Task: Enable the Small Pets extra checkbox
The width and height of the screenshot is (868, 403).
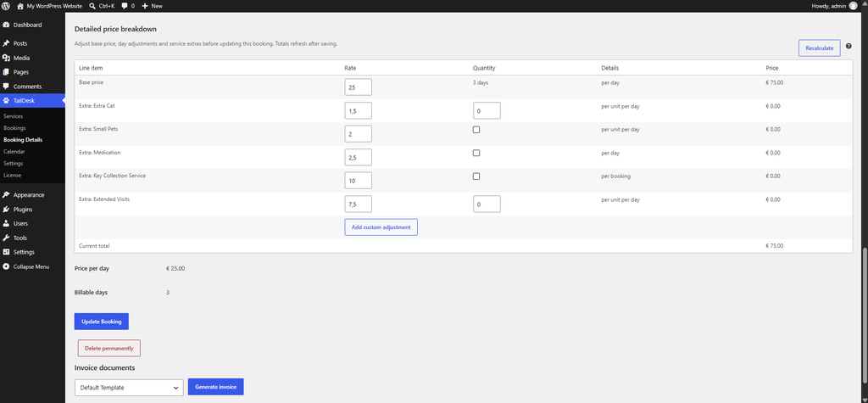Action: tap(476, 130)
